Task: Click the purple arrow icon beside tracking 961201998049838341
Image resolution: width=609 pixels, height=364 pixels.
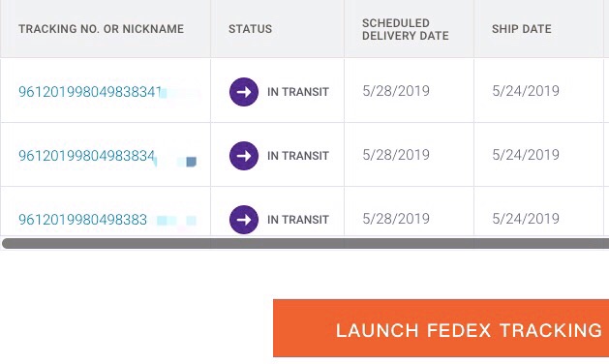Action: tap(244, 92)
